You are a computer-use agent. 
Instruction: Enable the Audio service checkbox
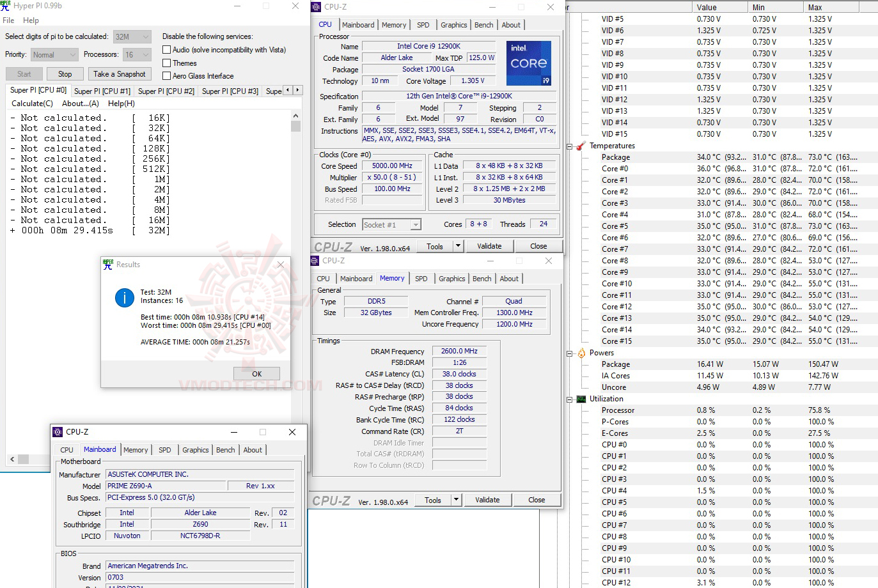[x=167, y=49]
